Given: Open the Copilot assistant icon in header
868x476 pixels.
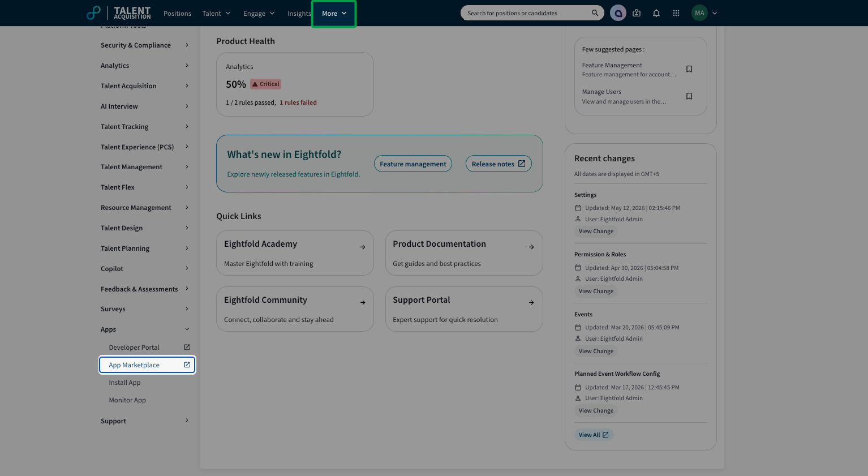Looking at the screenshot, I should [x=618, y=13].
